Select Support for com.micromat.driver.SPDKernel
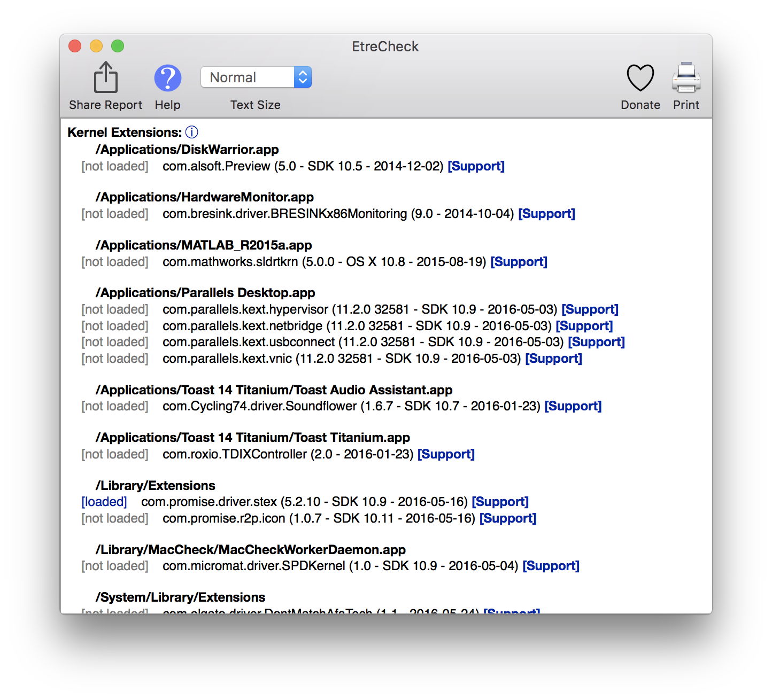 pos(551,565)
